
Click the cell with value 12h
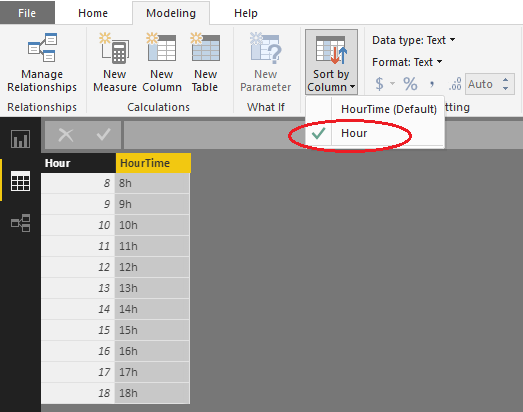pos(152,267)
